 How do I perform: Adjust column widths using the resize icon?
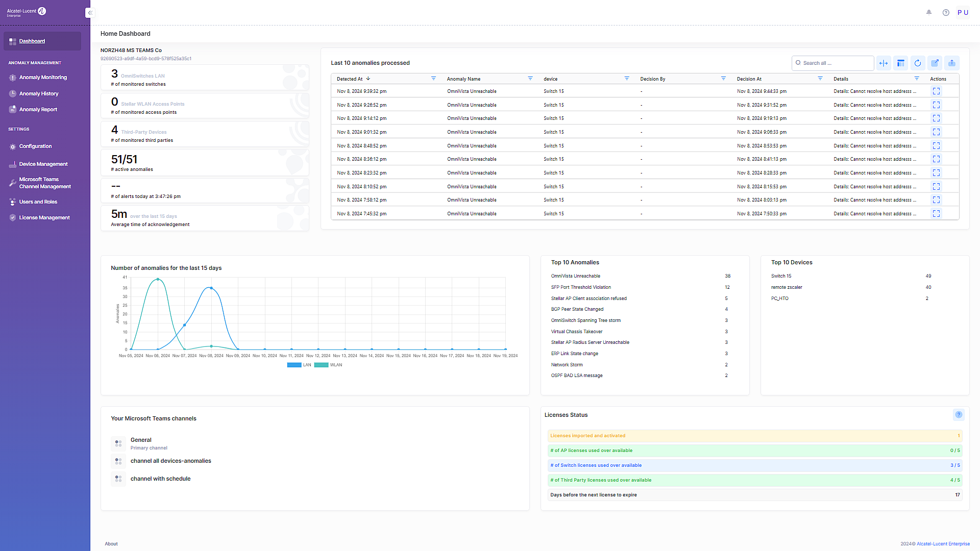click(x=884, y=63)
